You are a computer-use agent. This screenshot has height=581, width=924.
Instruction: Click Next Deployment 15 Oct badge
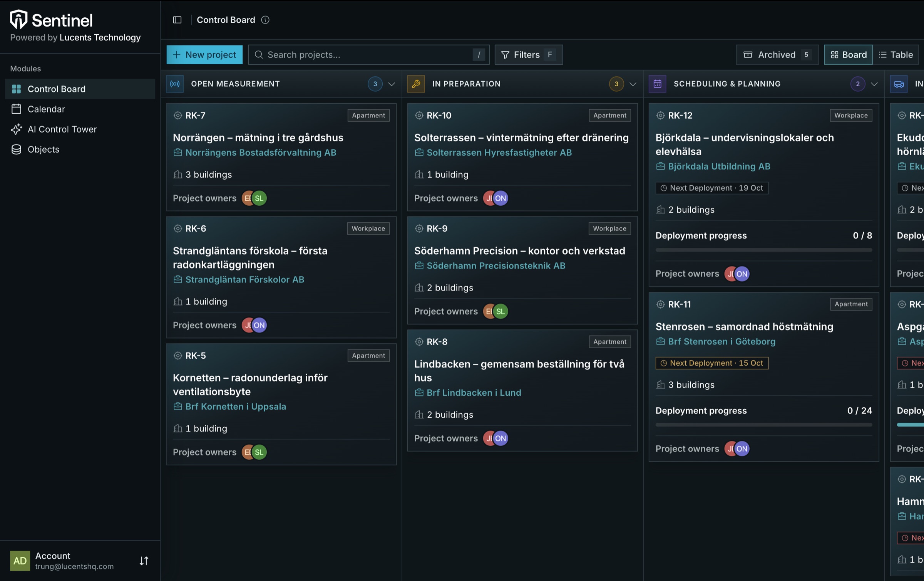pyautogui.click(x=712, y=363)
